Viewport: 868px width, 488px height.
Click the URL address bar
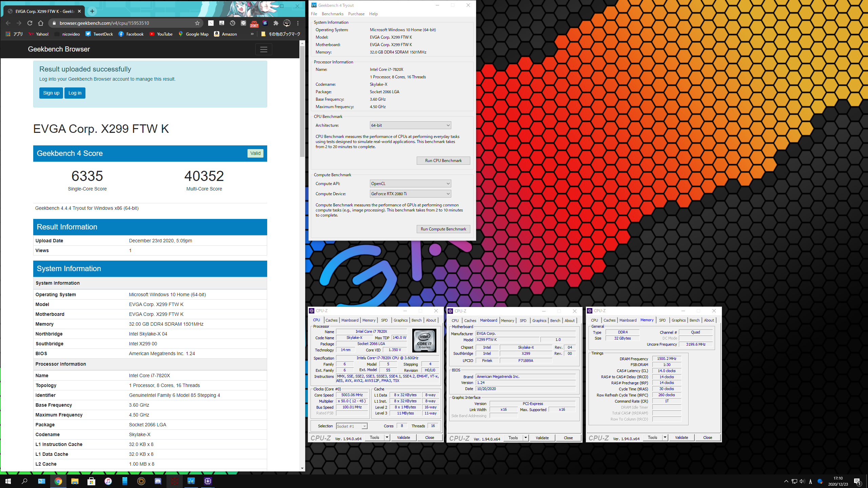click(125, 23)
